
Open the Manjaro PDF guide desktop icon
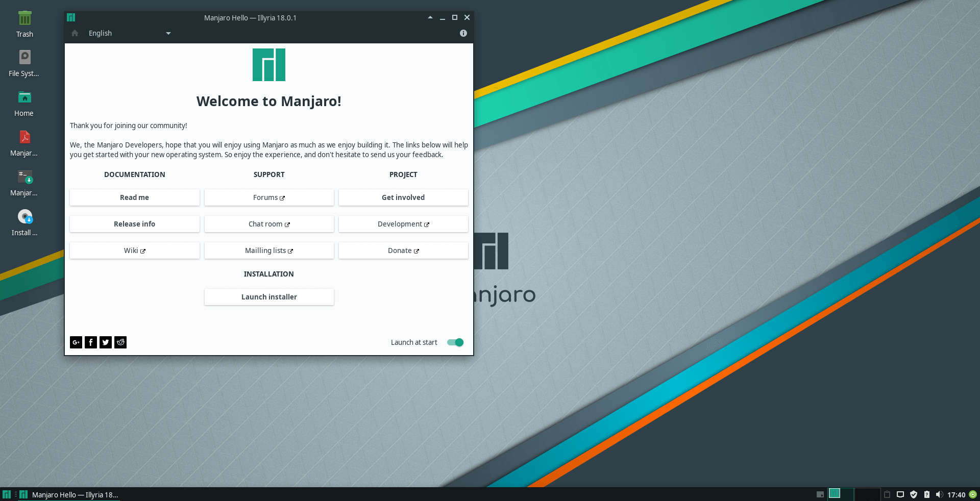click(24, 143)
